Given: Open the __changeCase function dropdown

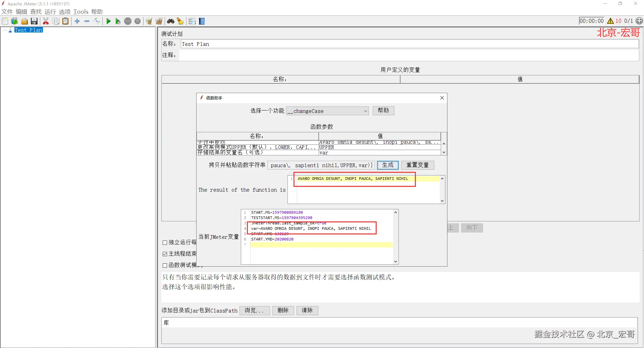Looking at the screenshot, I should click(327, 111).
